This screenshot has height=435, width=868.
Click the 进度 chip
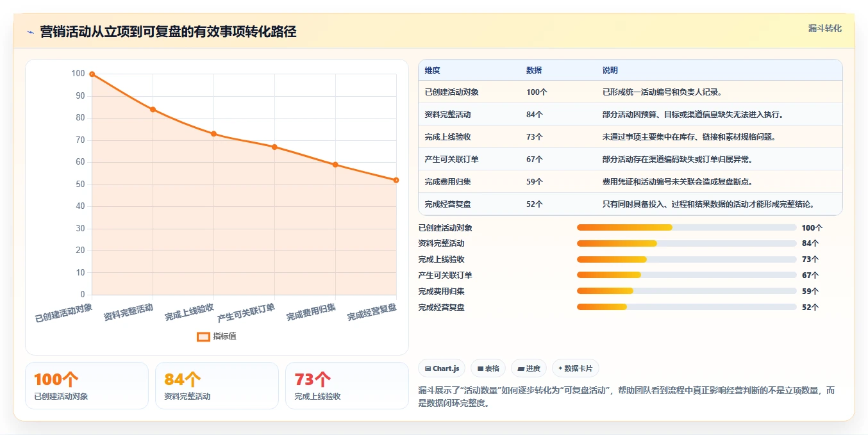click(x=529, y=368)
